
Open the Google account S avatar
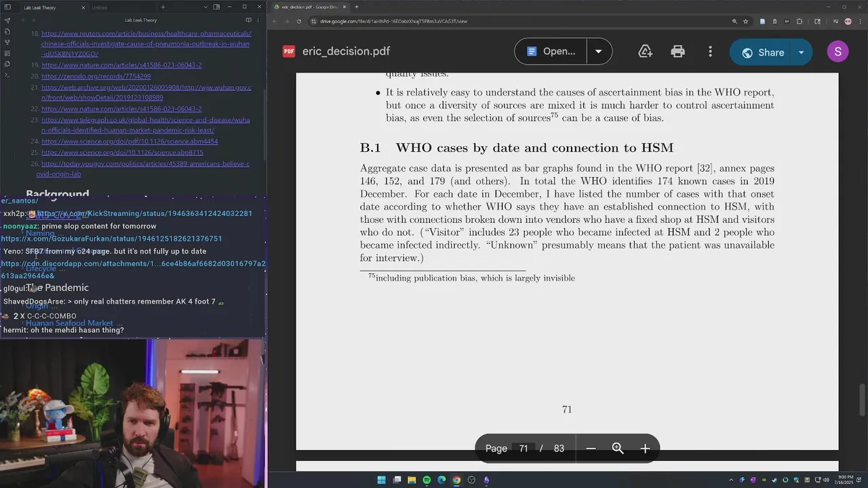coord(837,52)
